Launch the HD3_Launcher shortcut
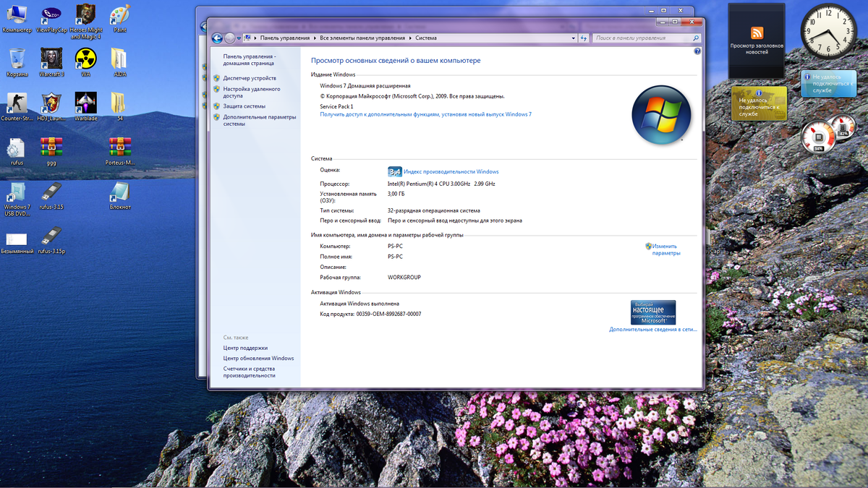Image resolution: width=868 pixels, height=488 pixels. pyautogui.click(x=51, y=106)
